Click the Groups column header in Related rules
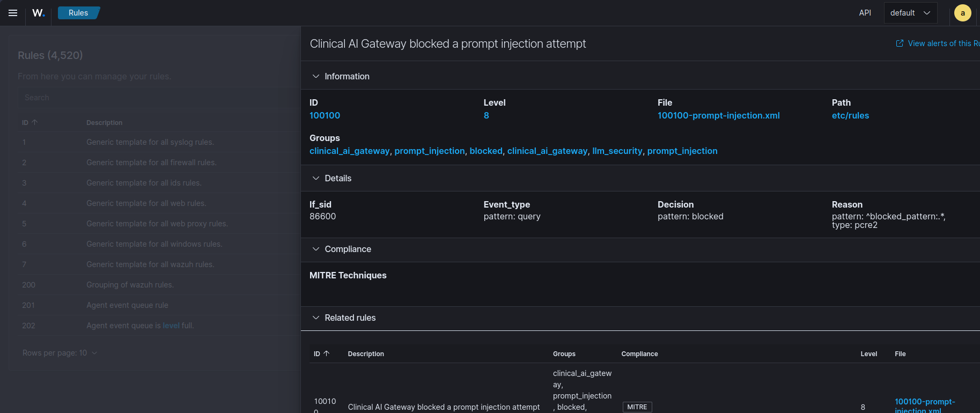This screenshot has width=980, height=413. click(564, 354)
